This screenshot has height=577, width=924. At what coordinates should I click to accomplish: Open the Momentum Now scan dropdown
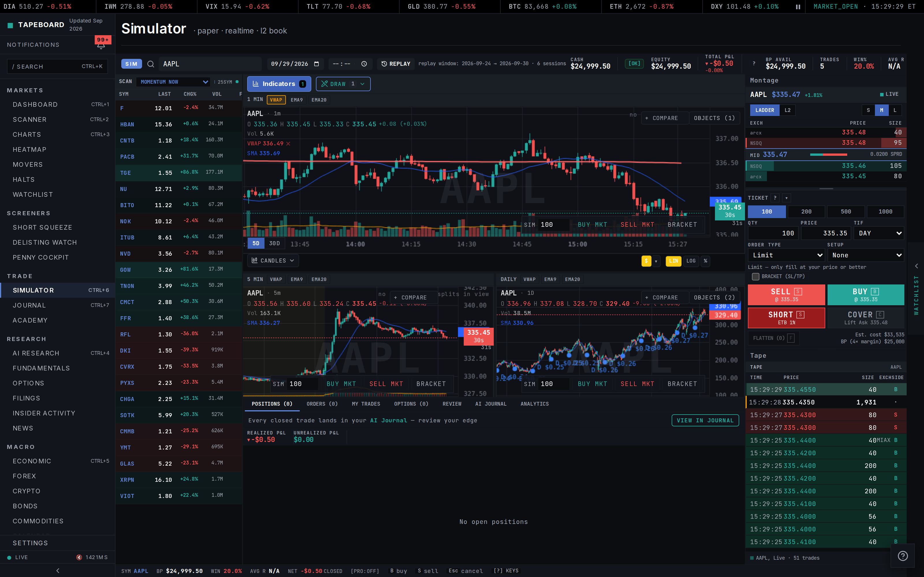pos(173,82)
